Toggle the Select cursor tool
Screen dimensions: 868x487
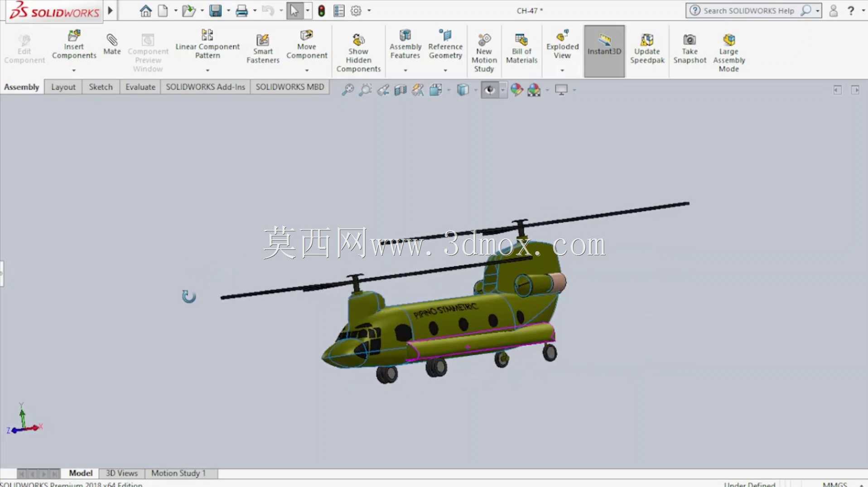pyautogui.click(x=294, y=10)
